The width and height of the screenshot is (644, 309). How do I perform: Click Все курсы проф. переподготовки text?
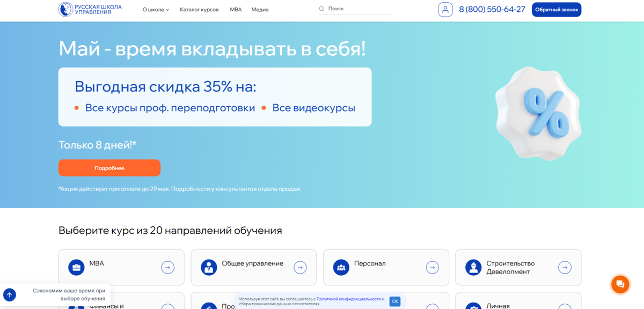click(x=170, y=108)
